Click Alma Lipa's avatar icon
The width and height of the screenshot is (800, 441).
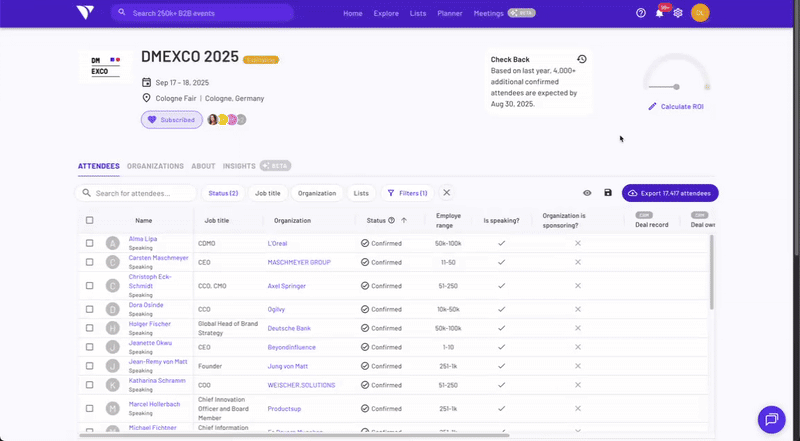(112, 243)
